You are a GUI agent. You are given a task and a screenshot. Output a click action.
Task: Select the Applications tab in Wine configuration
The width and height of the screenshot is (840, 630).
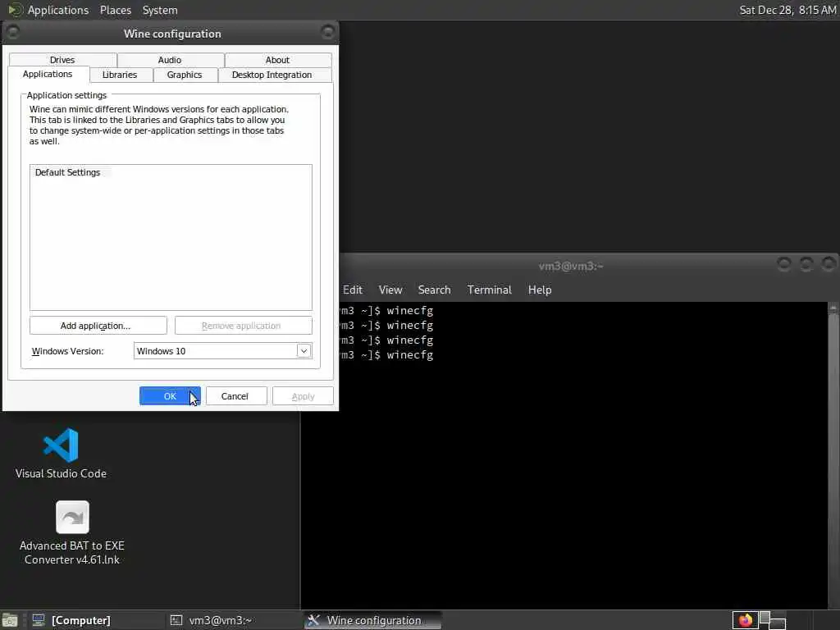click(x=48, y=74)
